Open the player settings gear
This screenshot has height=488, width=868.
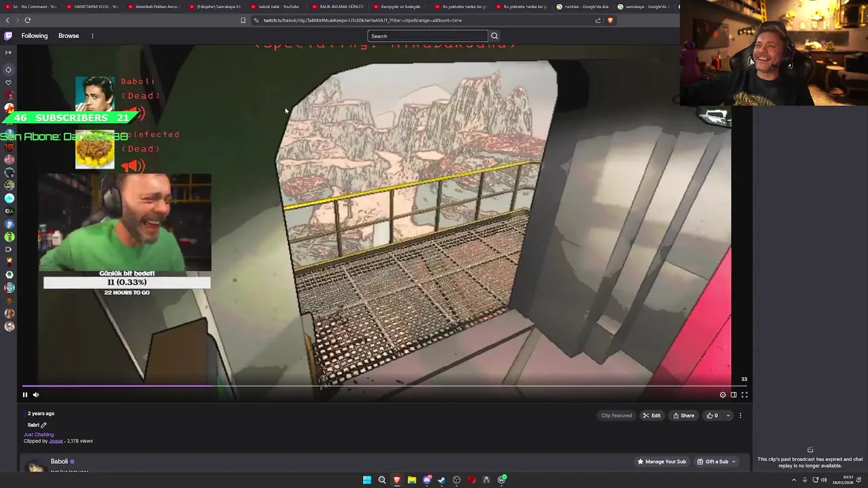(x=723, y=395)
